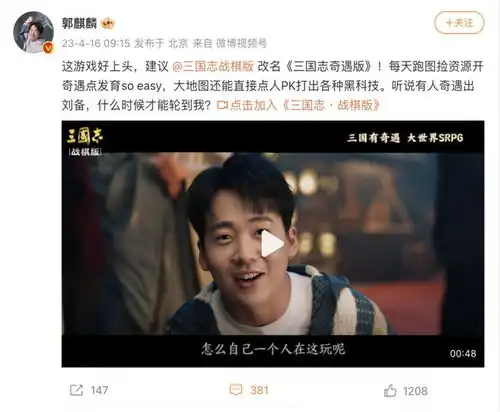Click the username 郭麒麟
This screenshot has width=500, height=412.
pyautogui.click(x=79, y=23)
